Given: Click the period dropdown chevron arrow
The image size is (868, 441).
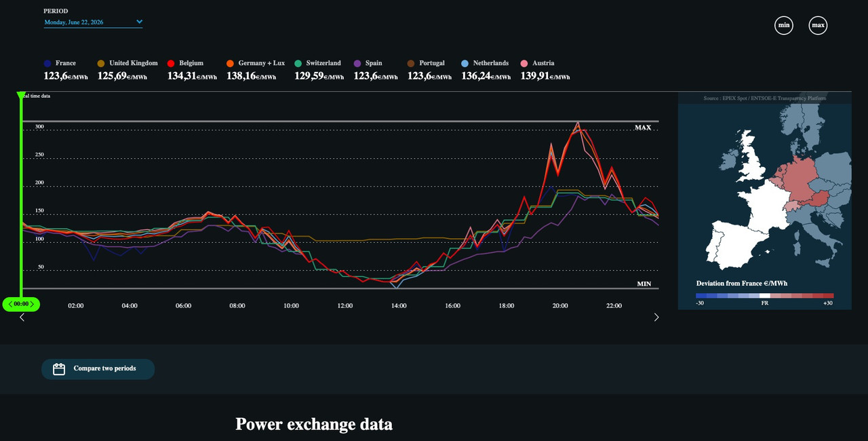Looking at the screenshot, I should 139,22.
